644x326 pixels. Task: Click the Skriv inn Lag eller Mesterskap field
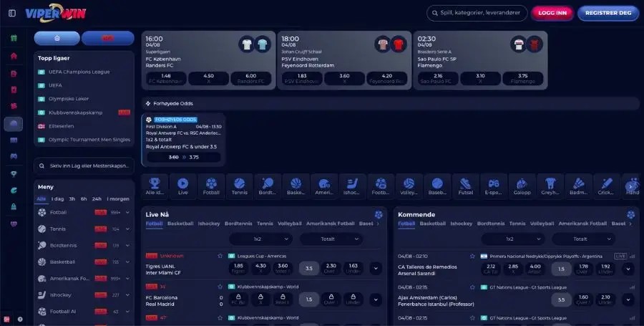point(84,166)
